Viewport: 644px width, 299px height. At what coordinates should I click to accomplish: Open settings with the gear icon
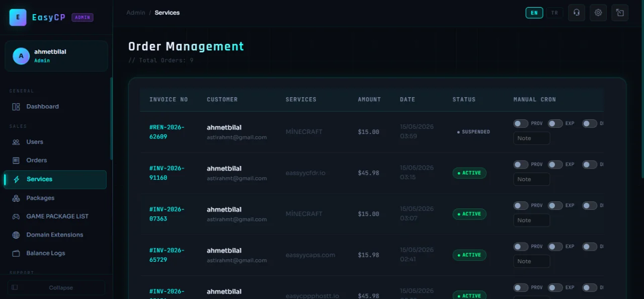(x=598, y=13)
